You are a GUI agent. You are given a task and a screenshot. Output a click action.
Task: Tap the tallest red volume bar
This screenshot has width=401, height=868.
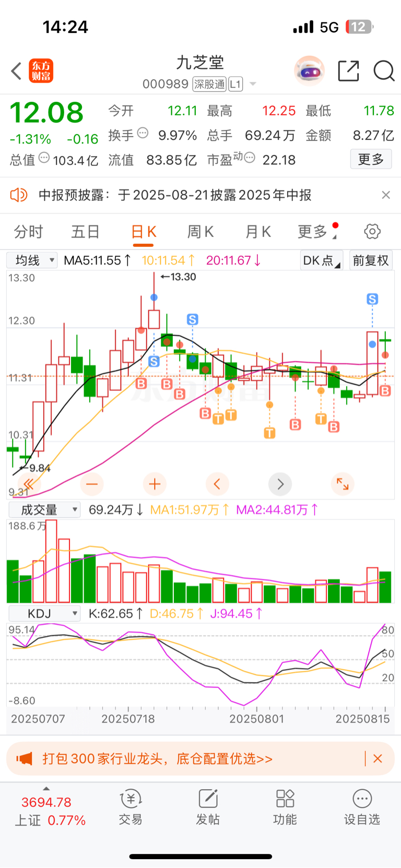click(51, 561)
